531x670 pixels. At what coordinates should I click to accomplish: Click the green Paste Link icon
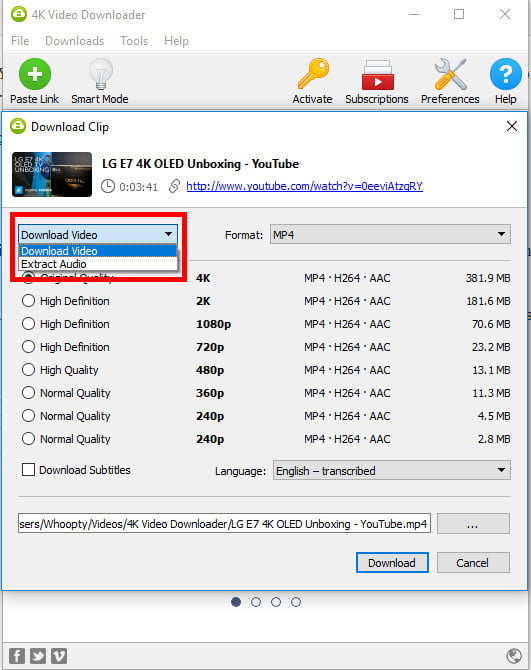pyautogui.click(x=35, y=74)
